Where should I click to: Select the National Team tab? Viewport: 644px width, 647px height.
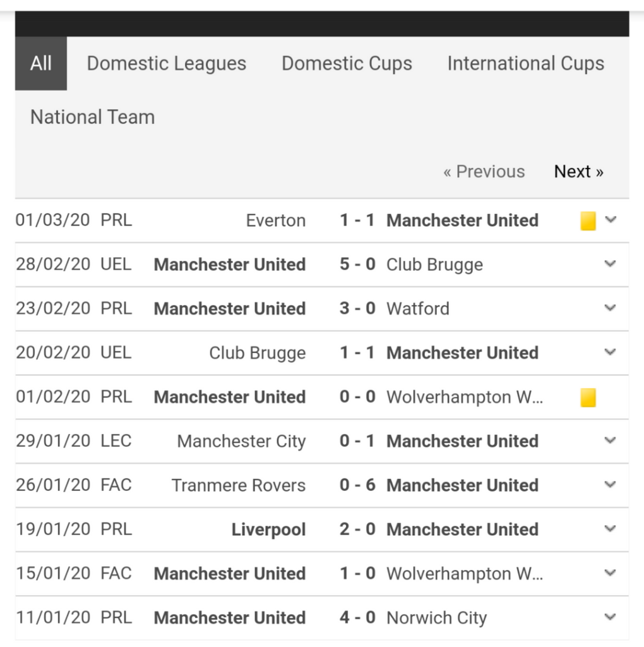tap(92, 117)
